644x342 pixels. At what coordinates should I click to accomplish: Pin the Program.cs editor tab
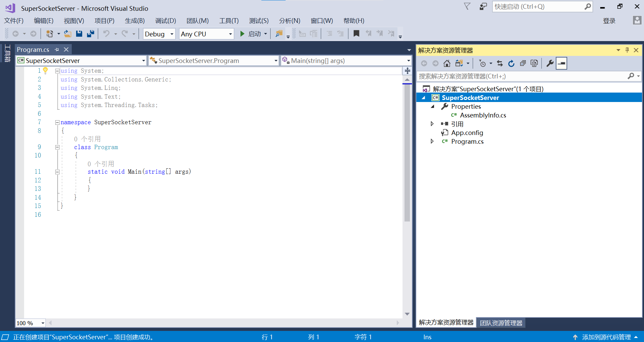pos(57,49)
